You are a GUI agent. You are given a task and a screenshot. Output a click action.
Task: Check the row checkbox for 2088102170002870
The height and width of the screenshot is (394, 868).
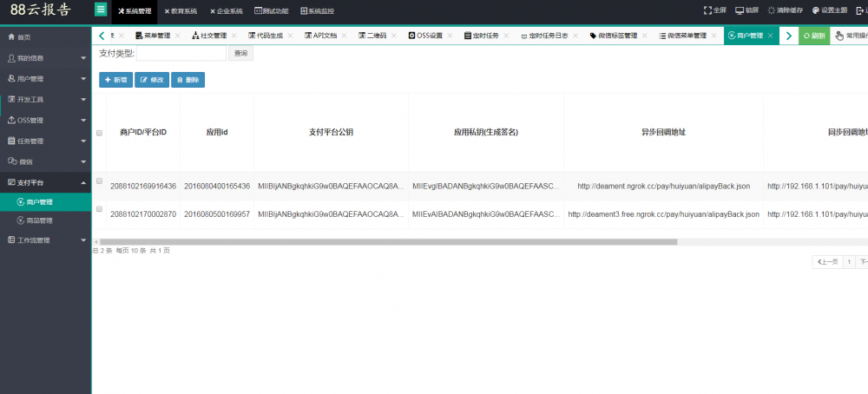[99, 208]
